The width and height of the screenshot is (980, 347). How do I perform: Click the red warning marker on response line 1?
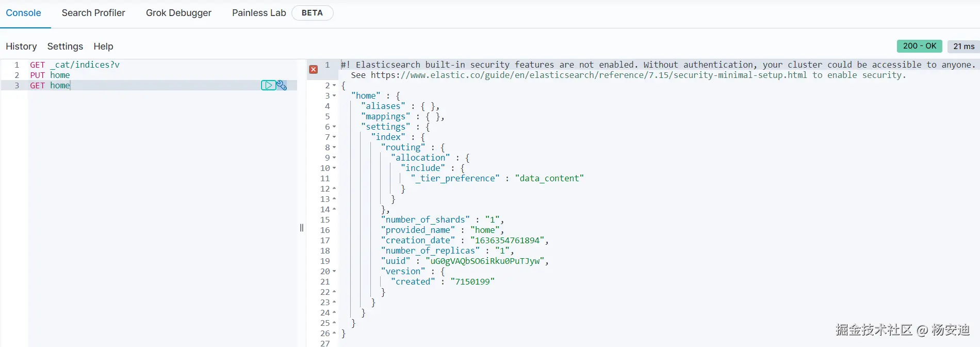tap(313, 69)
